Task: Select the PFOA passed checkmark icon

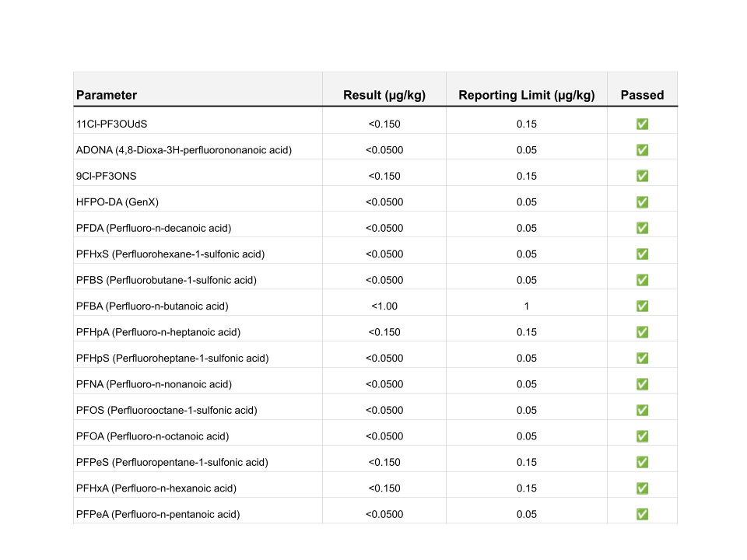Action: pos(642,436)
